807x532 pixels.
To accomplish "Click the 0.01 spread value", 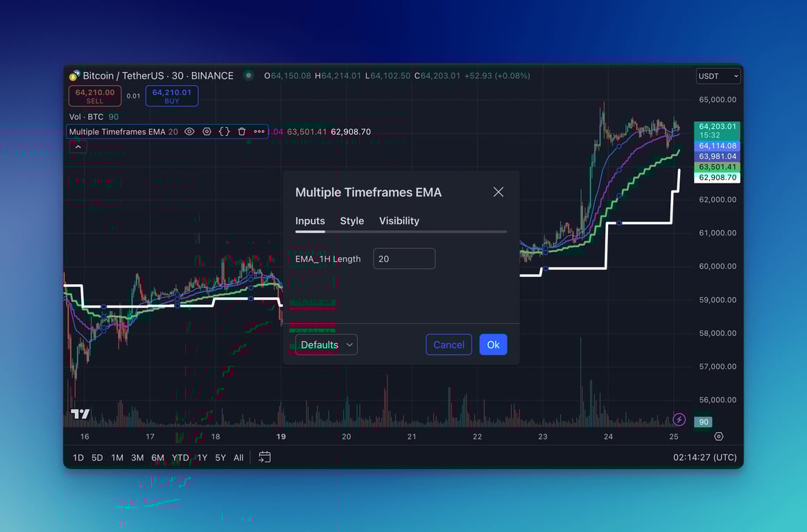I will (x=133, y=96).
